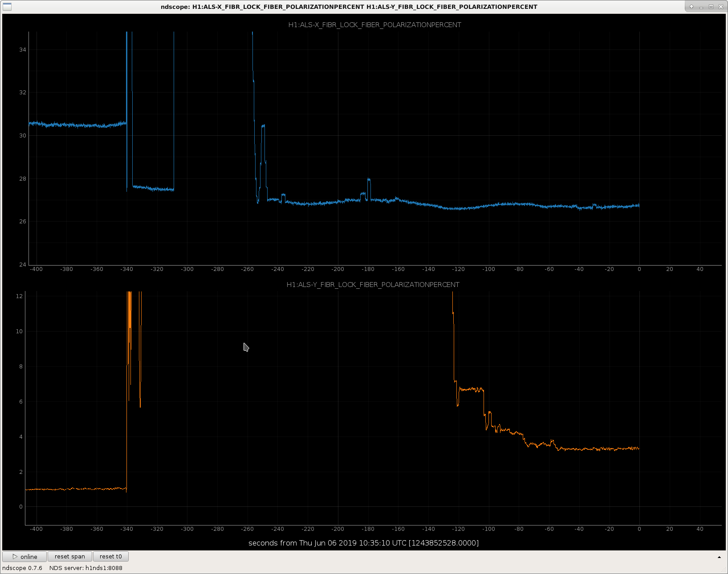Minimize the ndscope window
The width and height of the screenshot is (728, 574).
pyautogui.click(x=701, y=7)
